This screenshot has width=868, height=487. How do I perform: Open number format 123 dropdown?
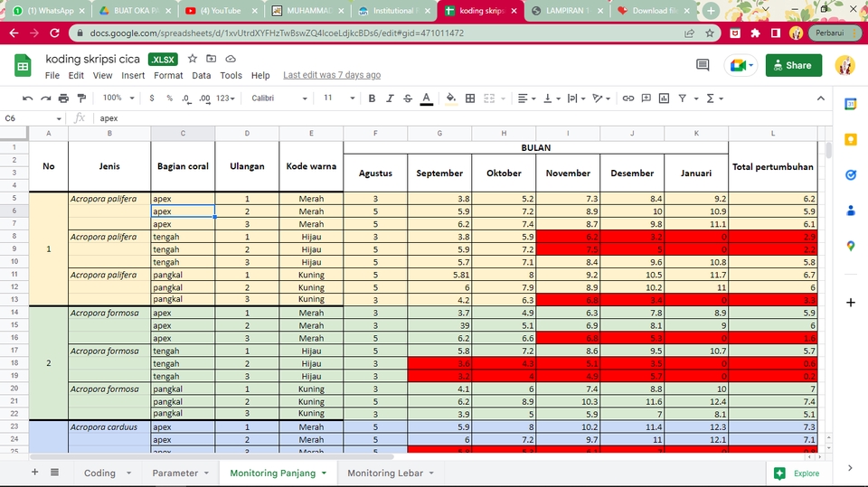point(225,98)
